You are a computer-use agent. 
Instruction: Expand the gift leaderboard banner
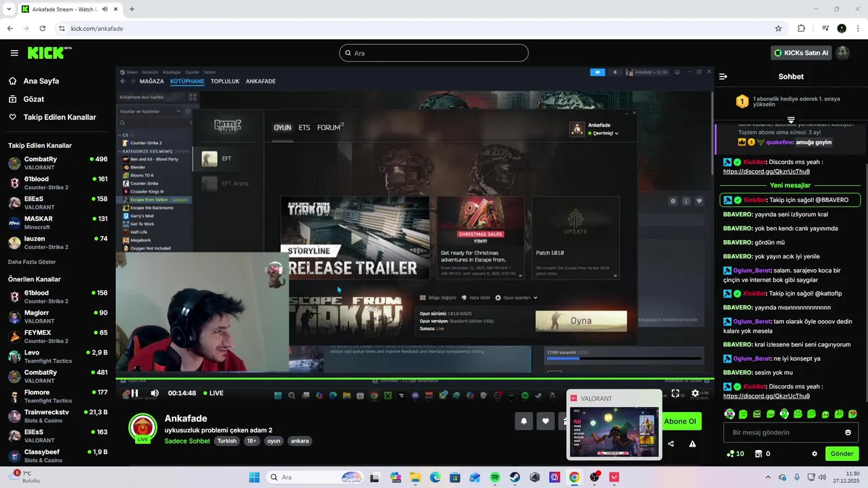[x=791, y=120]
